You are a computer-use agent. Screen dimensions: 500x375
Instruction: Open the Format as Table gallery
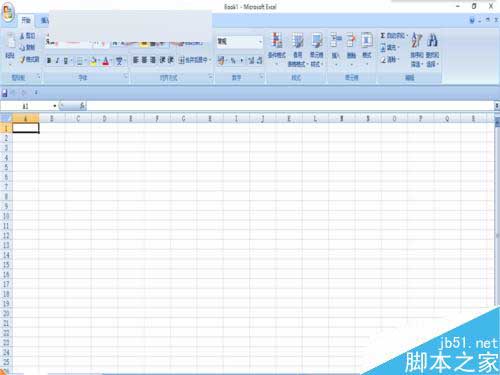(297, 49)
